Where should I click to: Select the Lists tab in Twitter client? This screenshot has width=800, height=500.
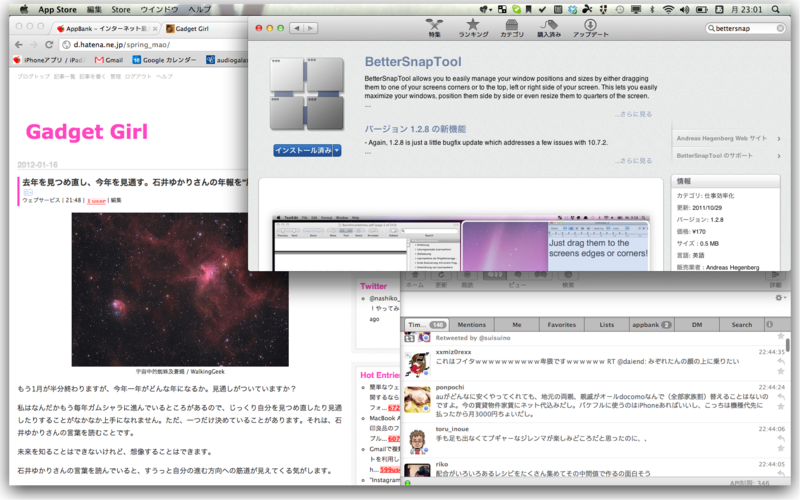click(607, 324)
